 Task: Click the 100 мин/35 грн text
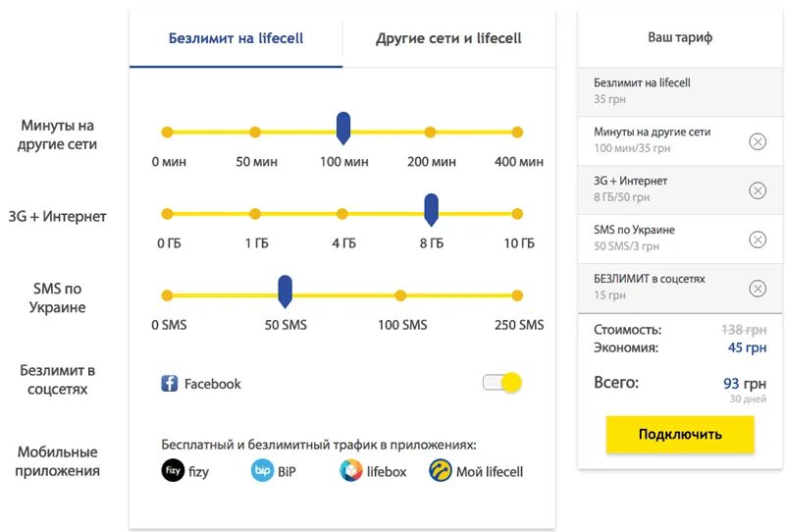(x=632, y=148)
